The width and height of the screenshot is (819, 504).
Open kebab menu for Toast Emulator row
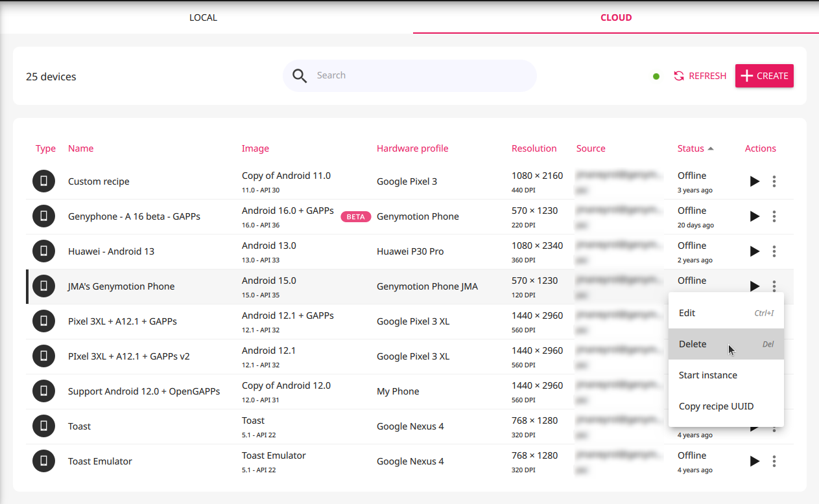pos(774,461)
